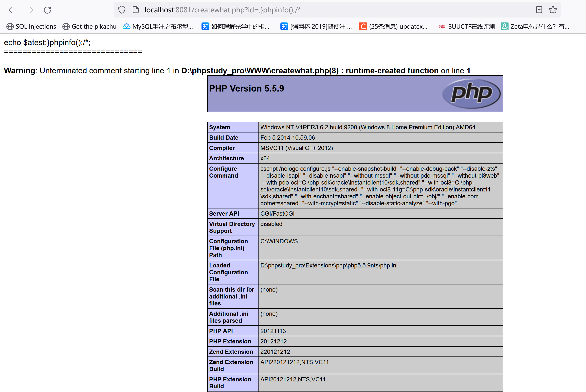Image resolution: width=586 pixels, height=392 pixels.
Task: Click the PHP Version 5.5.9 heading
Action: 246,89
